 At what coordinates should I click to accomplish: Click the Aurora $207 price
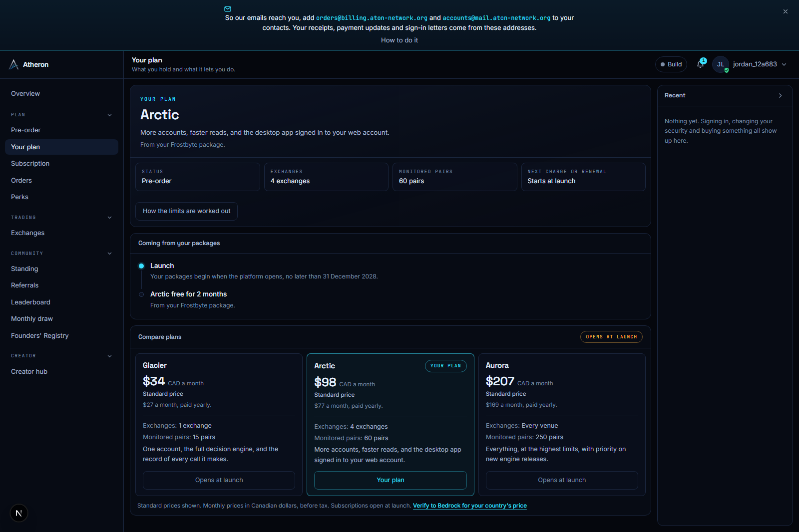click(500, 381)
